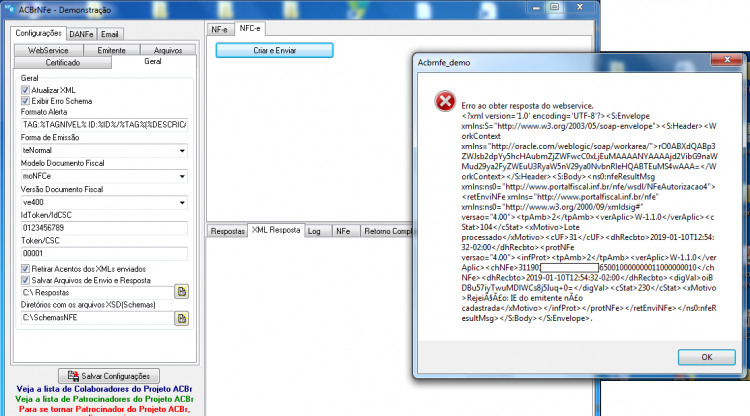Open the Certificado tab
The image size is (750, 416).
tap(63, 63)
